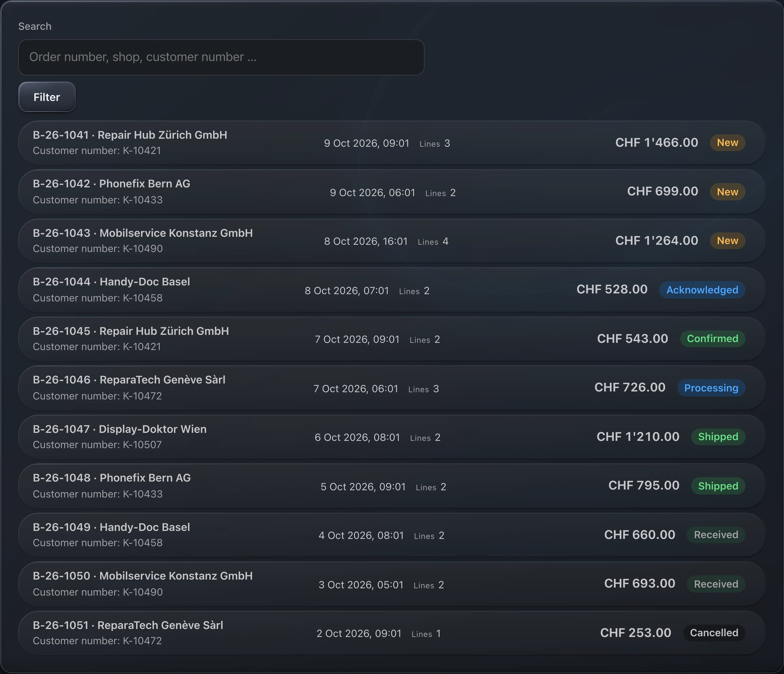Click the Acknowledged status badge
Viewport: 784px width, 674px height.
coord(702,290)
